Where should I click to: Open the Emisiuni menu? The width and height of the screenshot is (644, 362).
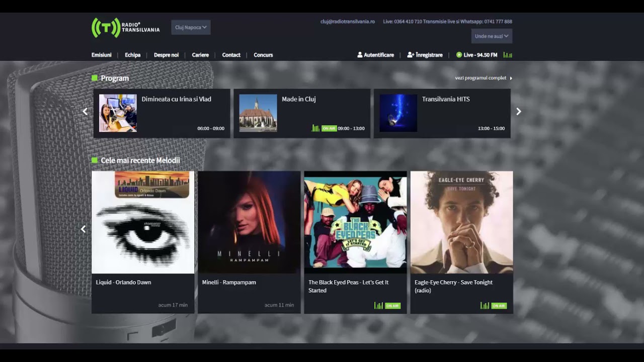pos(101,55)
